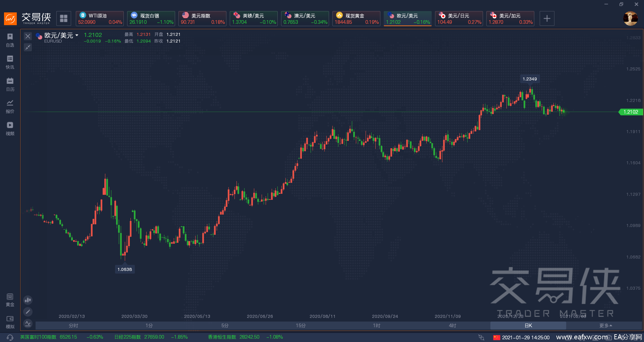Select the 现货黄金 quote tile
This screenshot has width=644, height=342.
coord(356,18)
